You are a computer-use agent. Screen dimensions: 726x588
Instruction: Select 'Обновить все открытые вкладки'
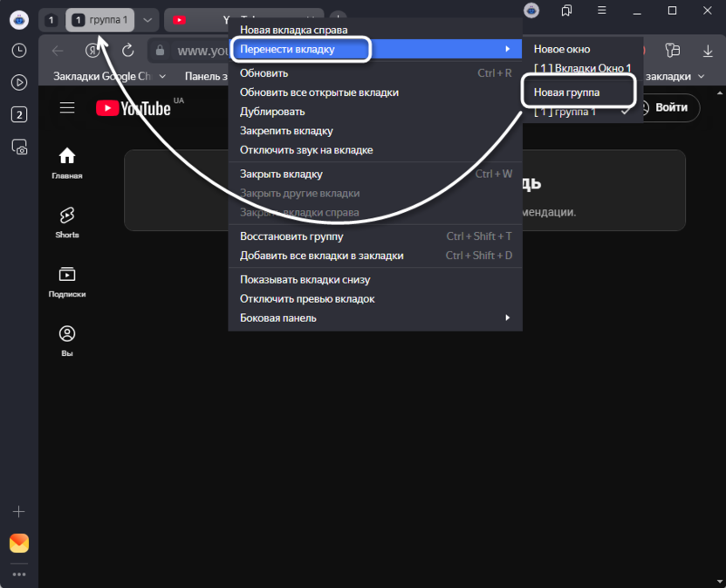[375, 92]
